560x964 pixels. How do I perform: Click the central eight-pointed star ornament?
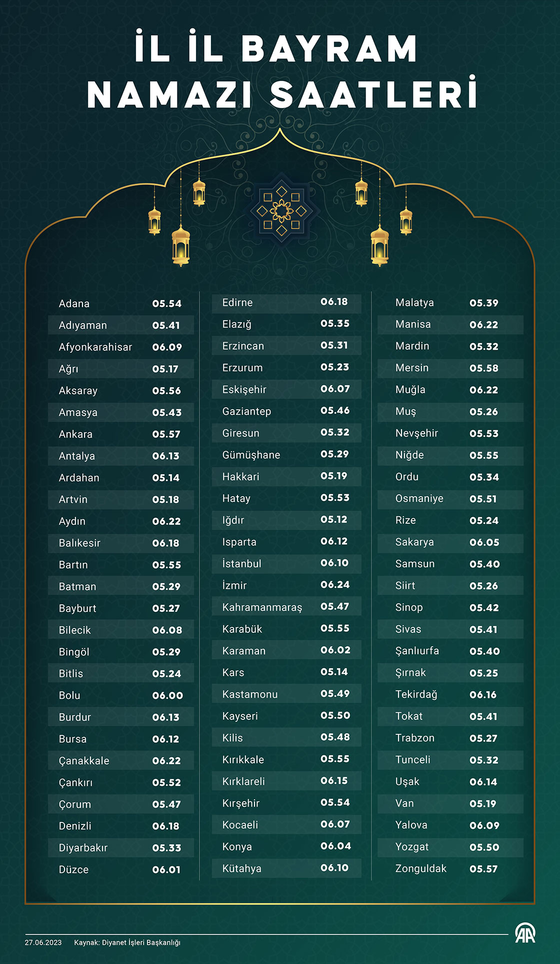tap(281, 211)
